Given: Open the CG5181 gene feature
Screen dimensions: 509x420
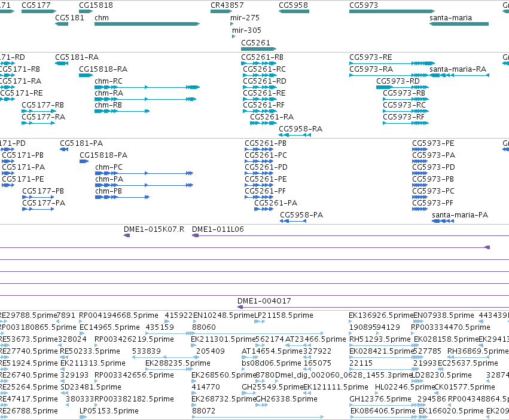Looking at the screenshot, I should [62, 24].
